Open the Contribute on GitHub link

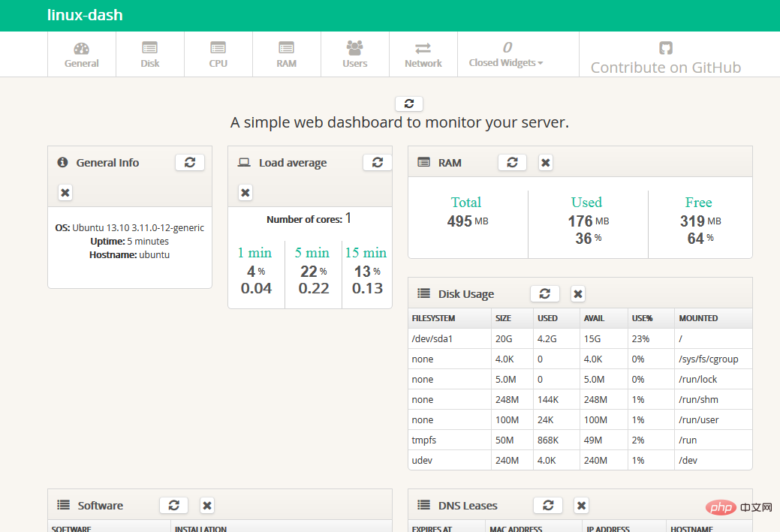click(666, 58)
